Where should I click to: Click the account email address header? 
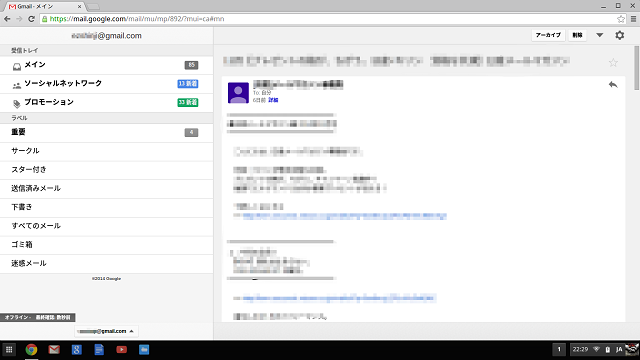tap(107, 36)
